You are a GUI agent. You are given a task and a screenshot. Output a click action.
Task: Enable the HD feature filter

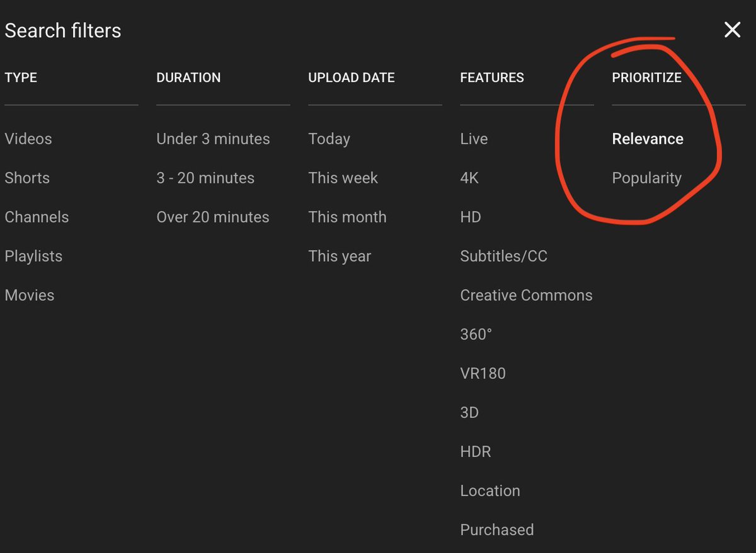tap(471, 217)
